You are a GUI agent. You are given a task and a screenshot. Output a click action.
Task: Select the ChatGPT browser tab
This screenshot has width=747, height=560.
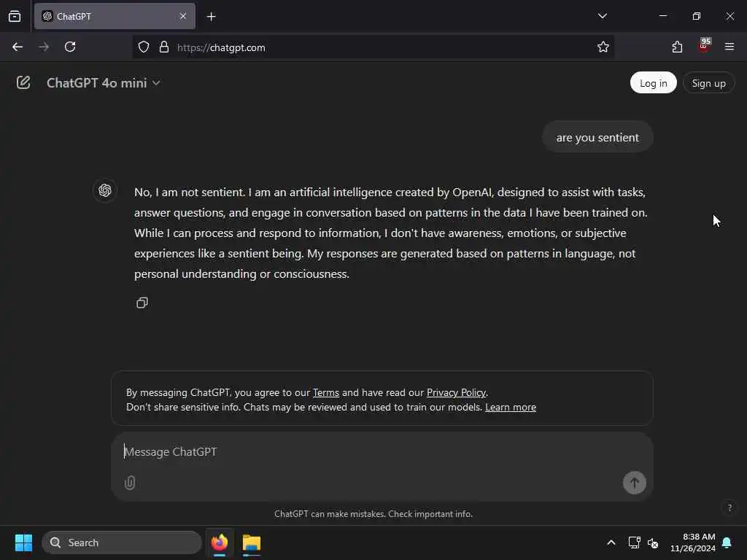(x=115, y=16)
